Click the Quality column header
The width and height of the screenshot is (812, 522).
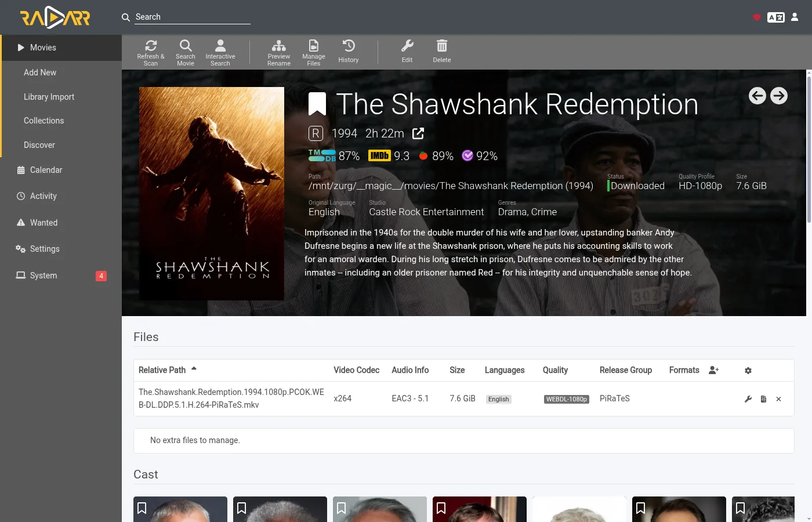(x=555, y=370)
